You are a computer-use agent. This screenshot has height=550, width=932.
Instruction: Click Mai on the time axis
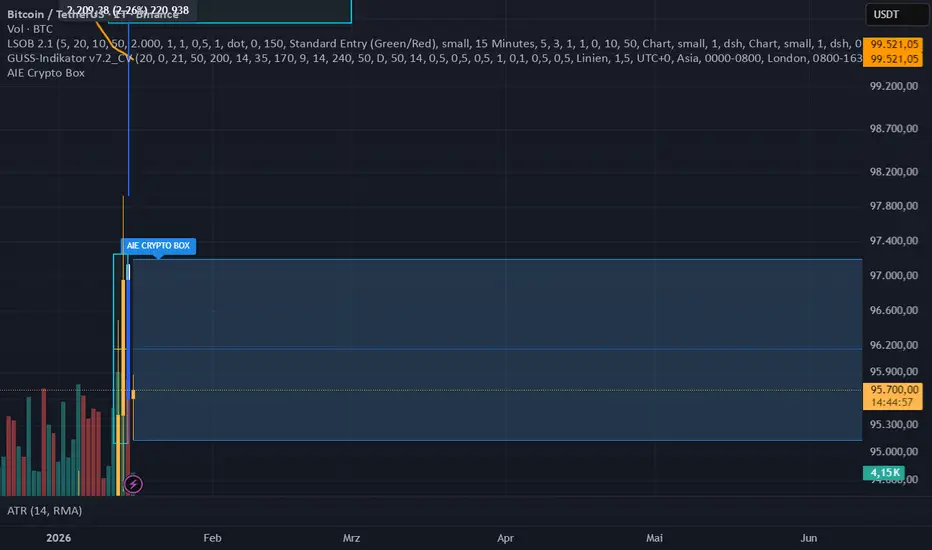coord(655,538)
